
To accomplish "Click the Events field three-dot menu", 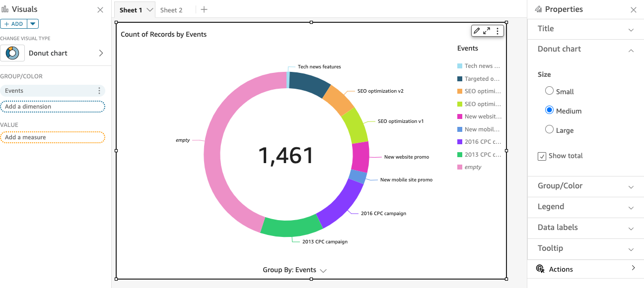I will [x=99, y=91].
